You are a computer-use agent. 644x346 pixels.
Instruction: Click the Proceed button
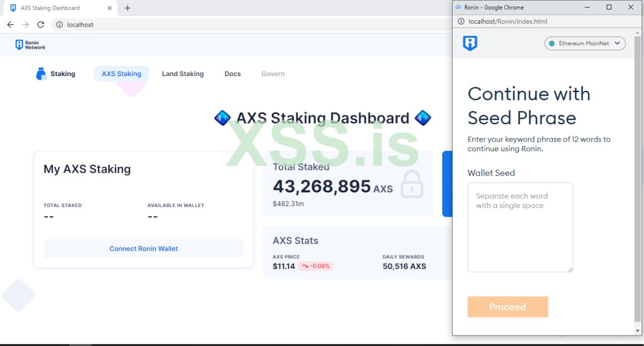pos(508,307)
